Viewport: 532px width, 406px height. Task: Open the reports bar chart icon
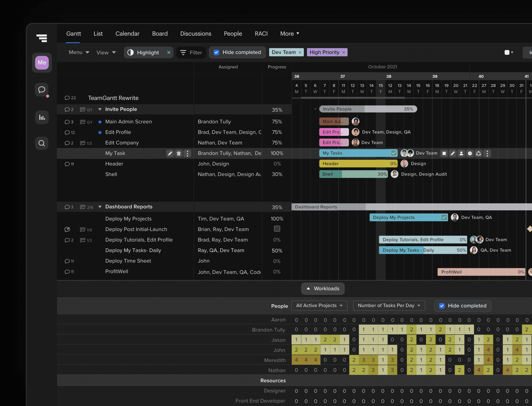(x=42, y=117)
